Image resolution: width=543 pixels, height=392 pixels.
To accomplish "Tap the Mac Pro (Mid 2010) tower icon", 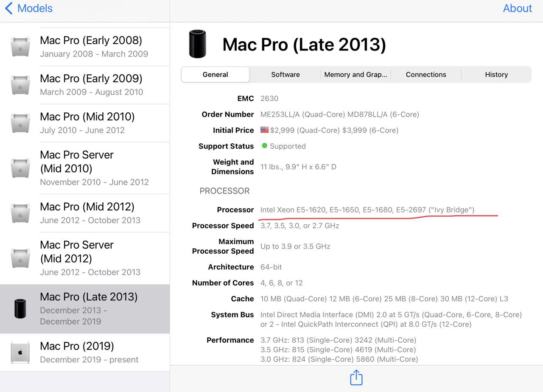I will click(x=20, y=123).
